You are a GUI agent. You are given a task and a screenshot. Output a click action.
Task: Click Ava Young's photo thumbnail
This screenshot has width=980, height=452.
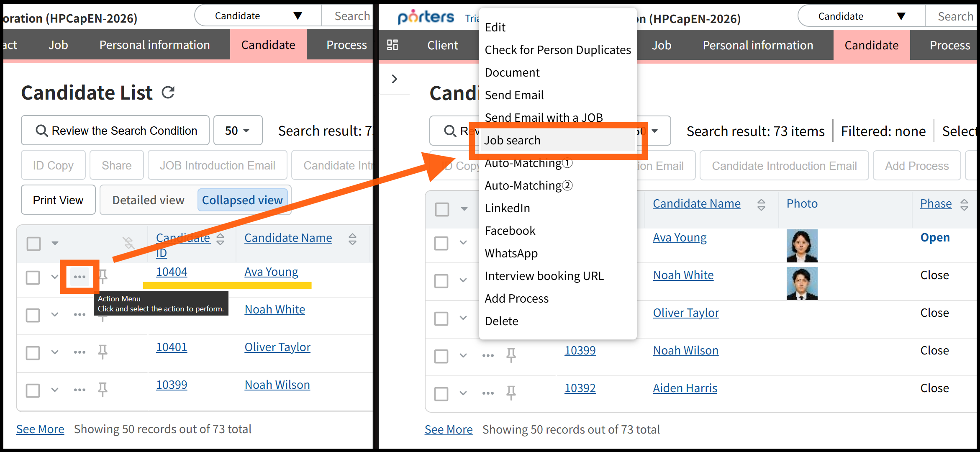click(802, 246)
